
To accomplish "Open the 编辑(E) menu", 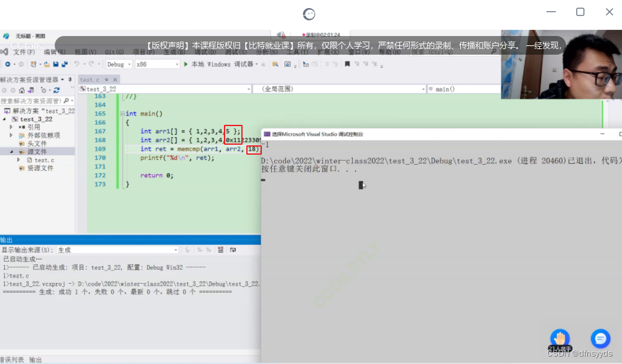I will coord(55,52).
